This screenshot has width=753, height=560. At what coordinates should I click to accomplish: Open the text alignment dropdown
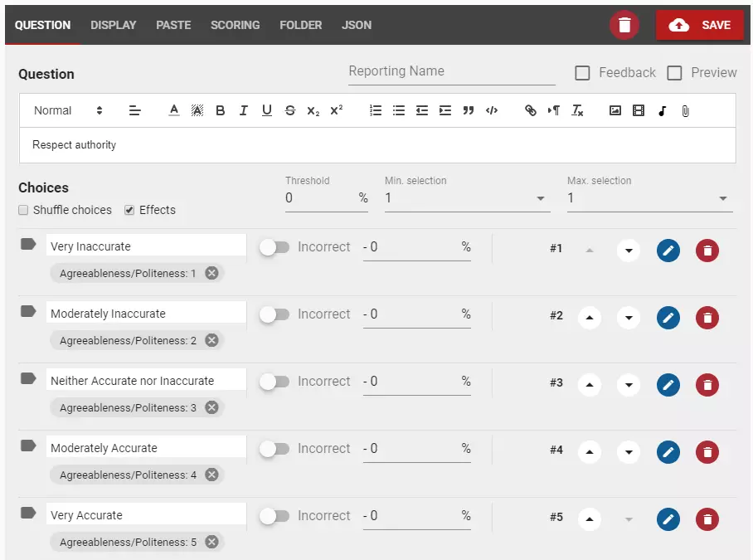click(135, 110)
